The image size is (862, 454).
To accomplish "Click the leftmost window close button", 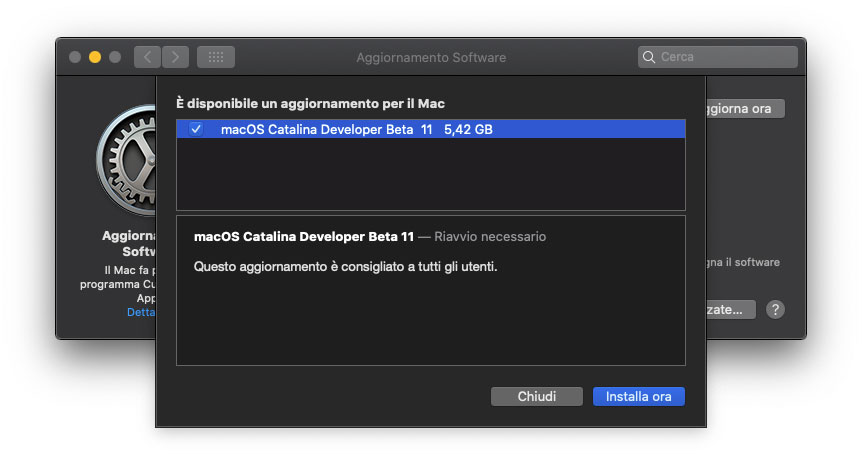I will [75, 57].
